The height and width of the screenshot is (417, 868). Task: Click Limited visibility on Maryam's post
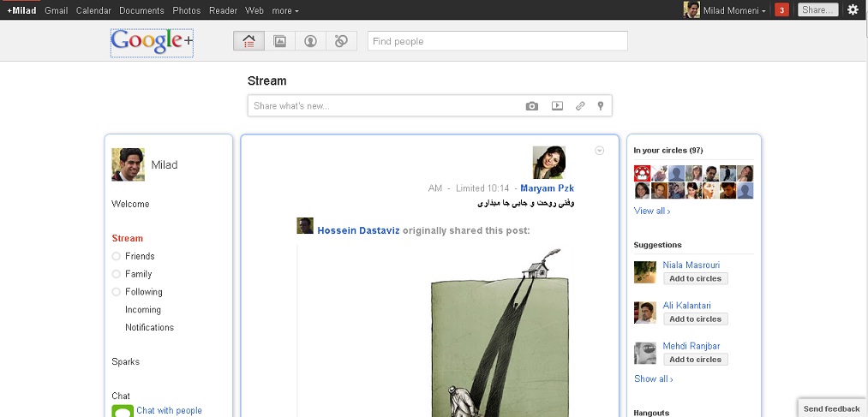(470, 188)
